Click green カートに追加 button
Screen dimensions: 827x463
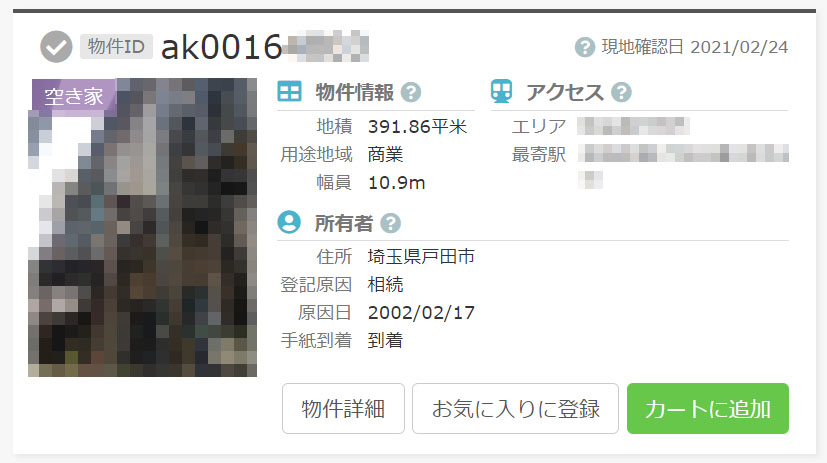click(x=708, y=409)
